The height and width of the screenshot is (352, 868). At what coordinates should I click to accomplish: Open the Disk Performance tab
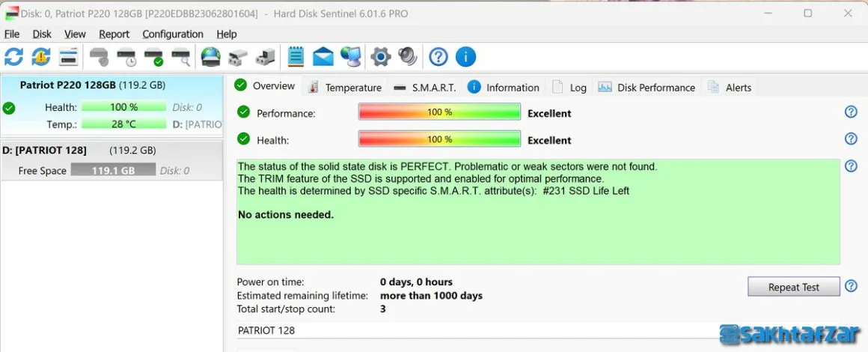646,88
